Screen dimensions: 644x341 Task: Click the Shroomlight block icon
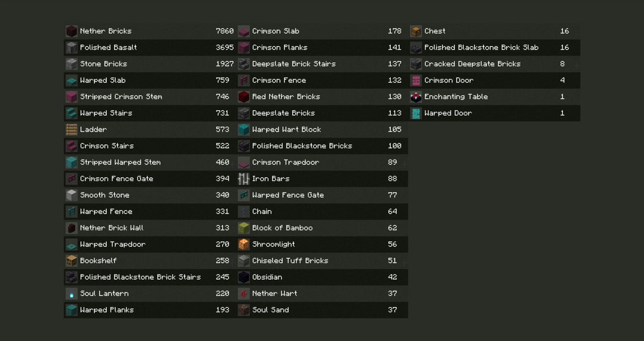coord(244,244)
